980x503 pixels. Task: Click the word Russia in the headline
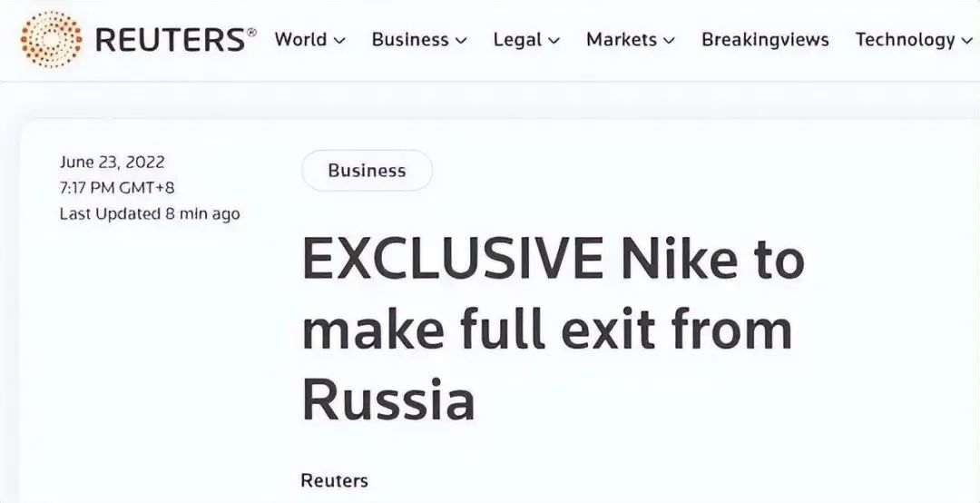388,399
